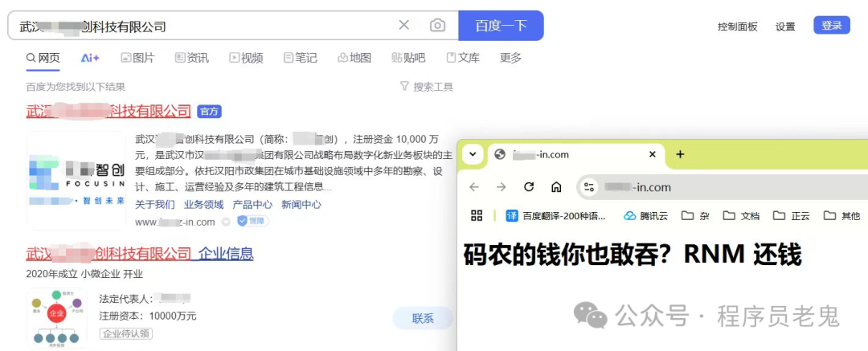The height and width of the screenshot is (351, 868).
Task: Open 控制面板 link
Action: (737, 27)
